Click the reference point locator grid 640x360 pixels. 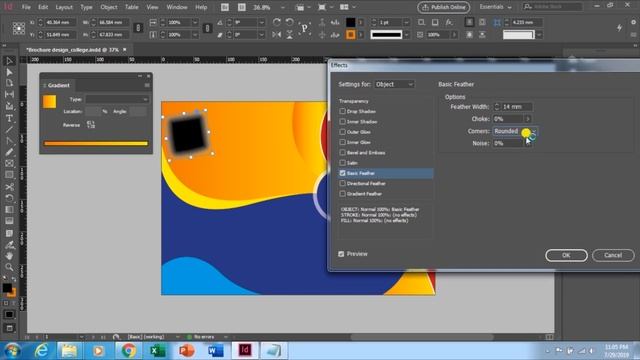click(x=18, y=28)
